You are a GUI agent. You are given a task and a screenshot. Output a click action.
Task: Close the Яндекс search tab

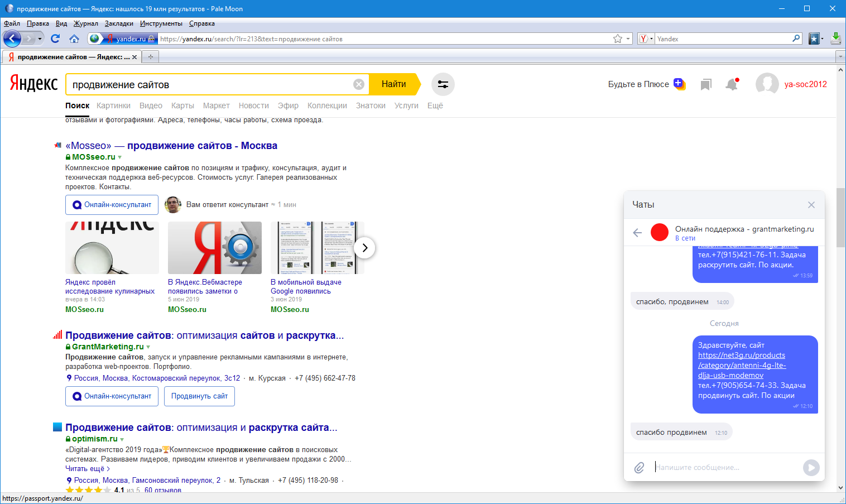point(134,57)
